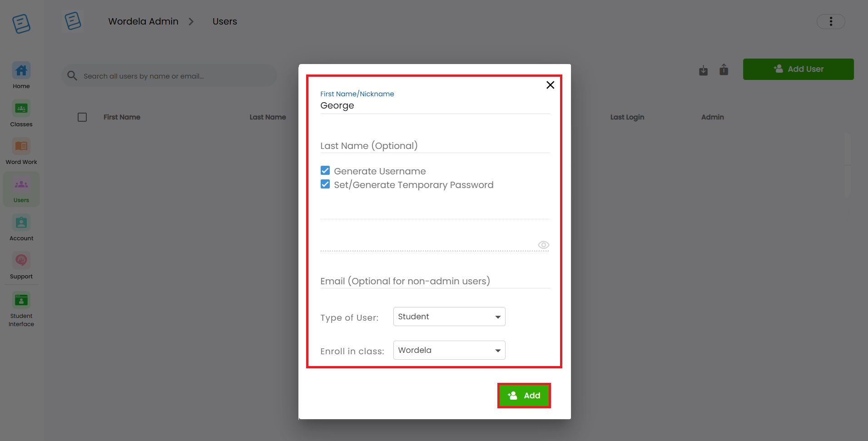868x441 pixels.
Task: Toggle the select-all users checkbox
Action: [x=82, y=117]
